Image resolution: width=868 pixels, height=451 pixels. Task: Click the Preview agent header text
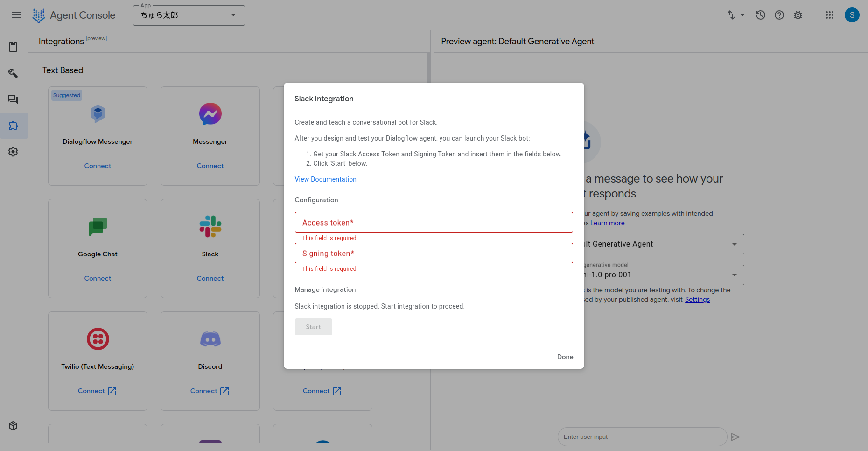click(x=518, y=42)
